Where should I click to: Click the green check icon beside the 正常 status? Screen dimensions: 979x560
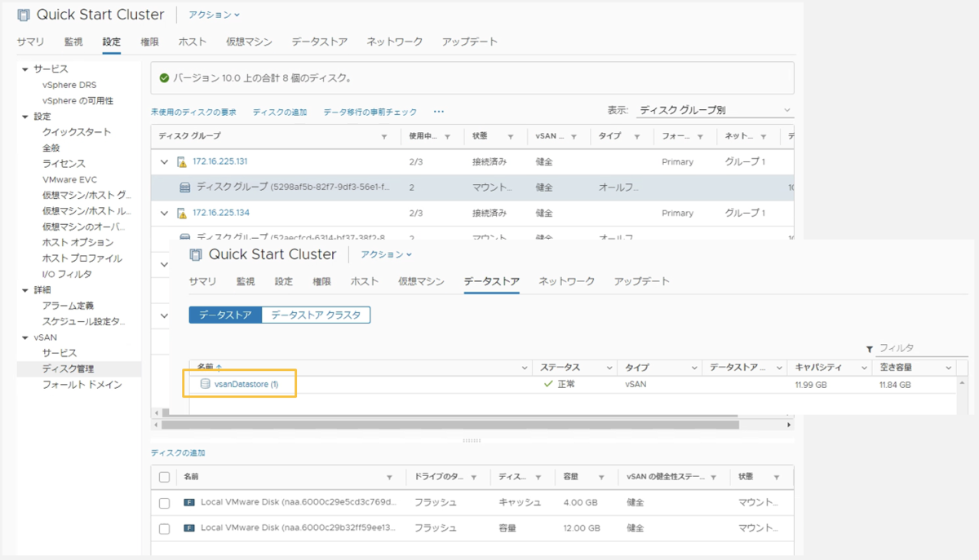548,384
